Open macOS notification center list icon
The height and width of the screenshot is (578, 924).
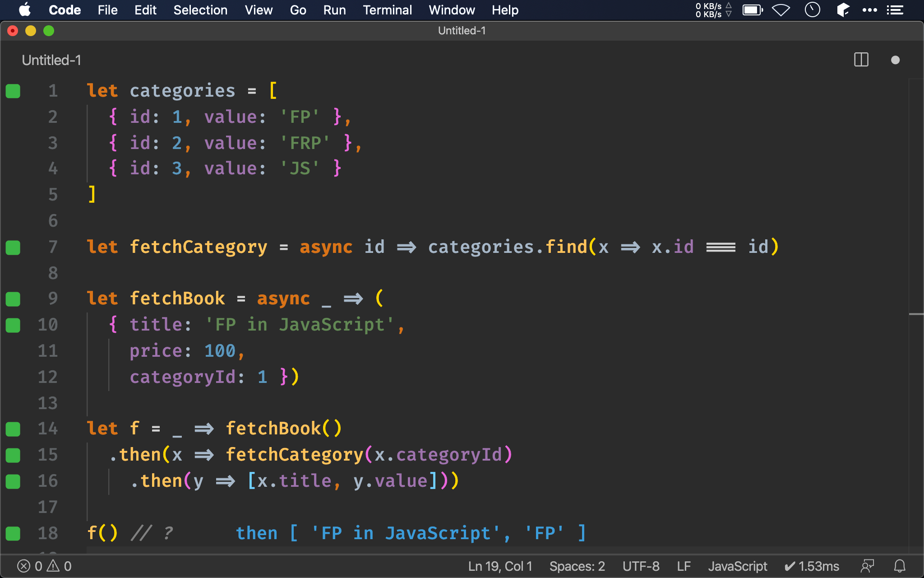[895, 10]
